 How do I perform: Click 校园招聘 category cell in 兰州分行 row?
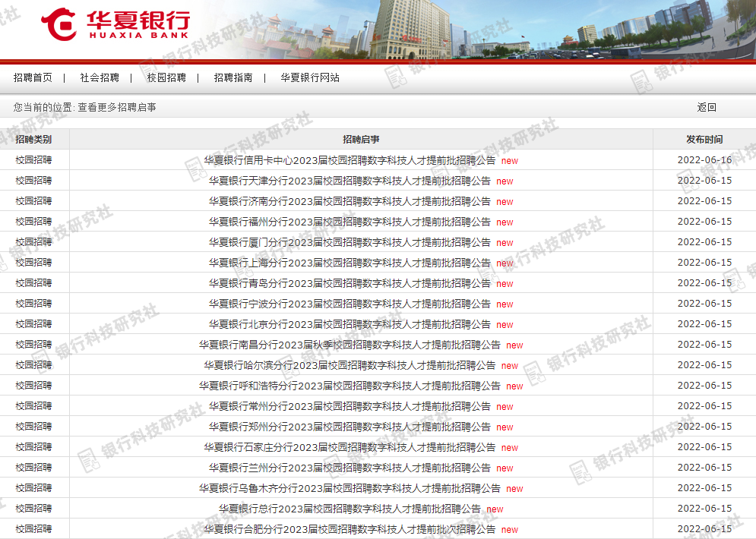point(33,467)
